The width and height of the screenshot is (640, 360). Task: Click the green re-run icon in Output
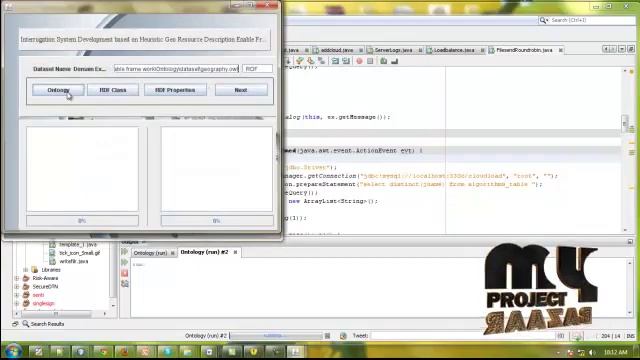pos(124,252)
